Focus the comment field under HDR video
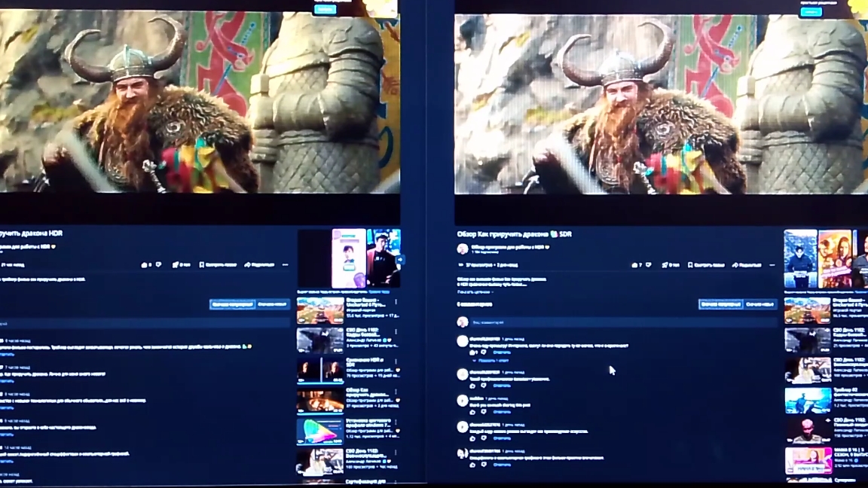 pos(144,323)
